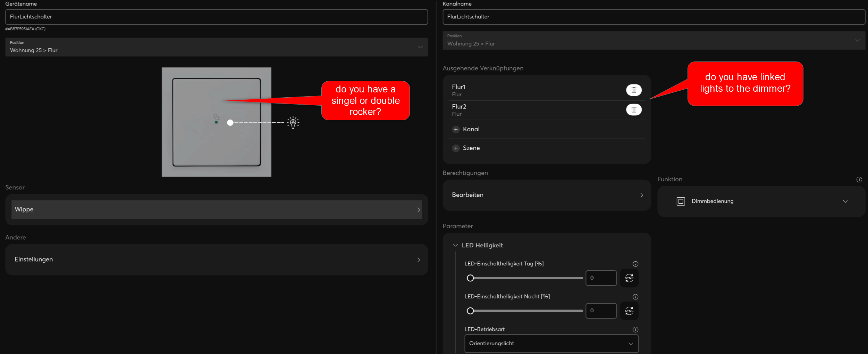This screenshot has height=354, width=868.
Task: Sync the LED-Einschalthelligkeit Nacht value
Action: point(629,311)
